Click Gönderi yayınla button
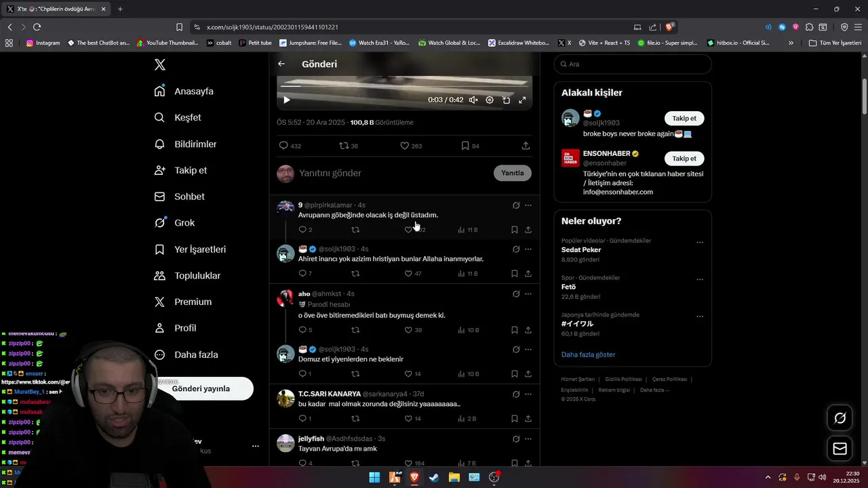This screenshot has height=488, width=868. pos(201,388)
